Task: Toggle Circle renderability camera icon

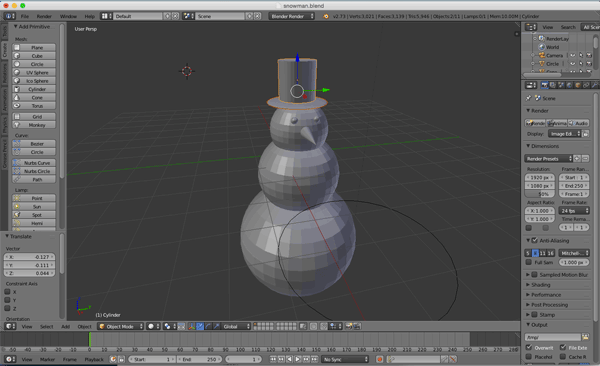Action: point(589,64)
